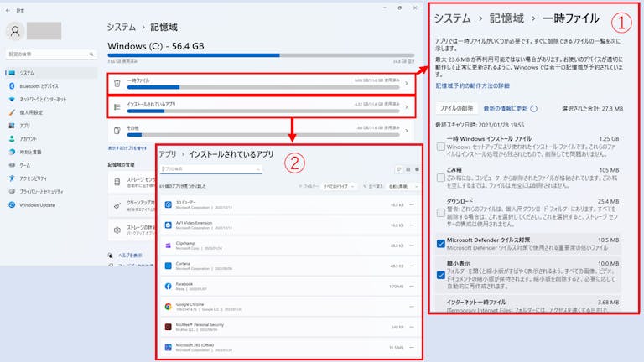
Task: Click アプリ breadcrumb in installed apps panel
Action: 168,154
